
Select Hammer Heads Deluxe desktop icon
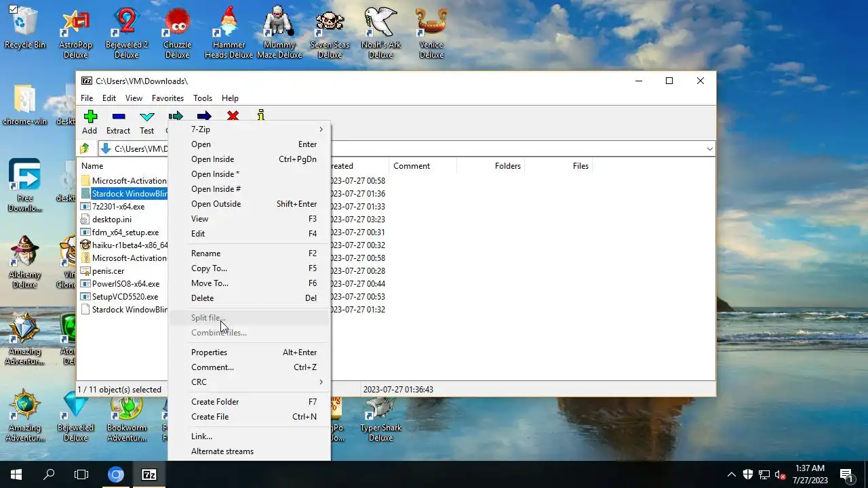[x=229, y=33]
